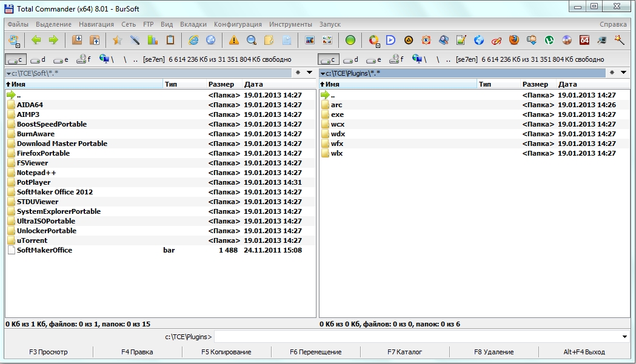
Task: Open the Firefox shortcut icon
Action: (514, 41)
